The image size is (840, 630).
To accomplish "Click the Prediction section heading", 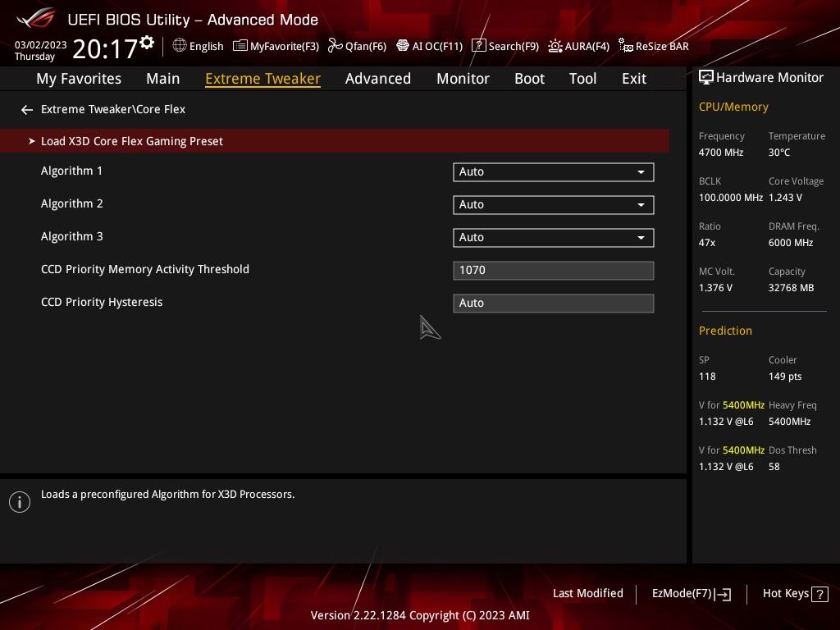I will (725, 331).
